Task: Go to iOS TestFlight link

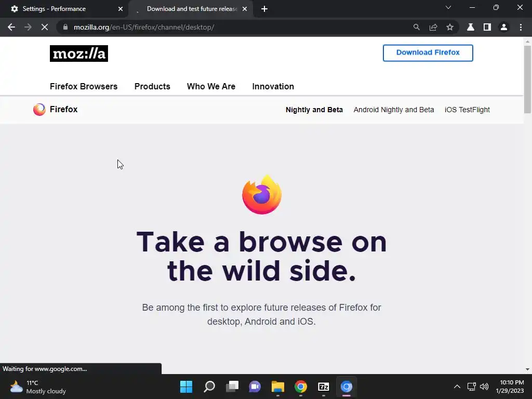Action: [x=467, y=110]
